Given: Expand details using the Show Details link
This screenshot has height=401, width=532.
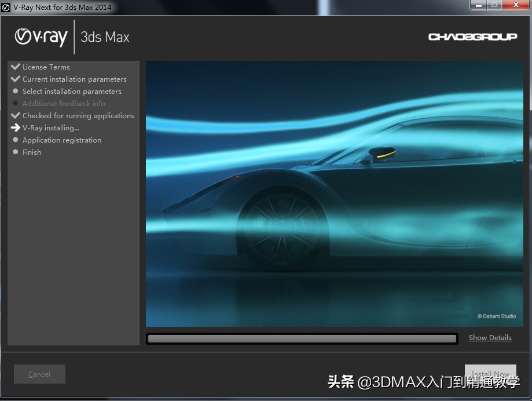Looking at the screenshot, I should point(490,337).
